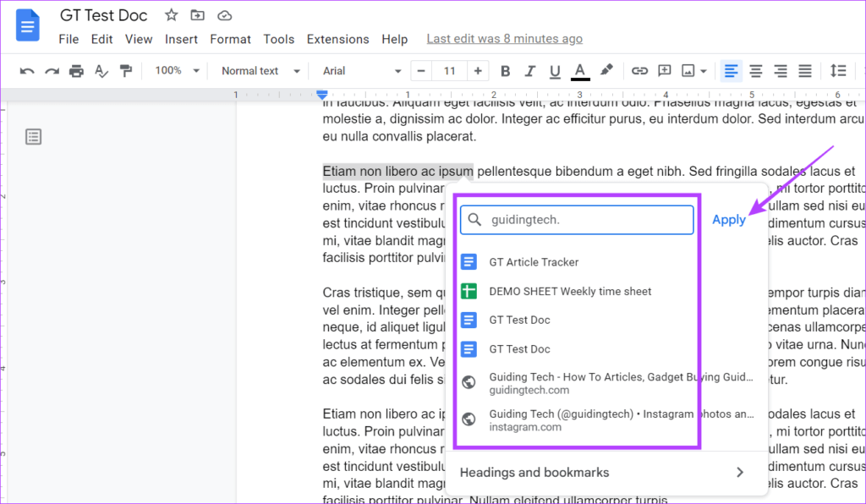Click the Apply link button
Screen dimensions: 866x504
728,220
